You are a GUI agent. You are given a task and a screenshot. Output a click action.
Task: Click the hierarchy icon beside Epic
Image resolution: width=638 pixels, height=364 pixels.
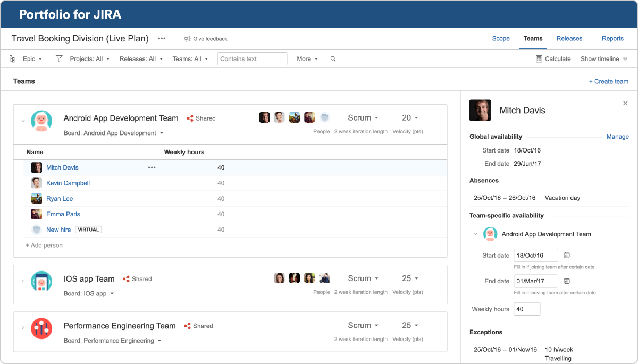[12, 59]
